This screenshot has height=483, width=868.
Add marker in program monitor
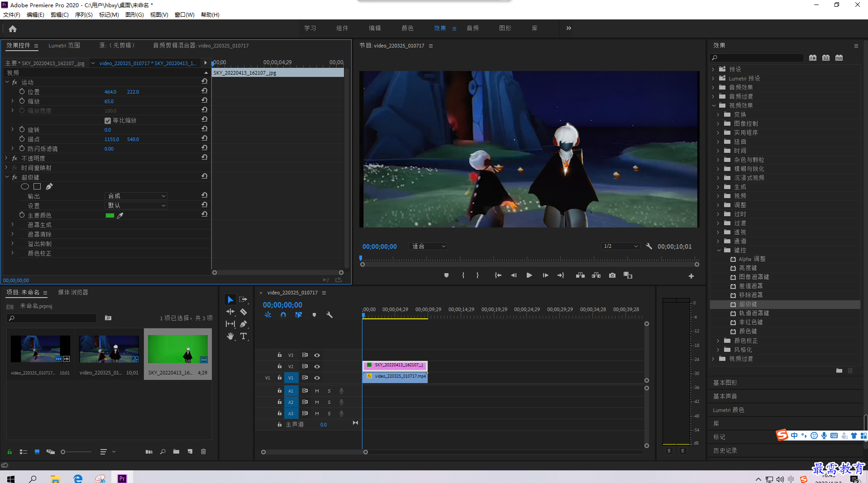[x=446, y=275]
